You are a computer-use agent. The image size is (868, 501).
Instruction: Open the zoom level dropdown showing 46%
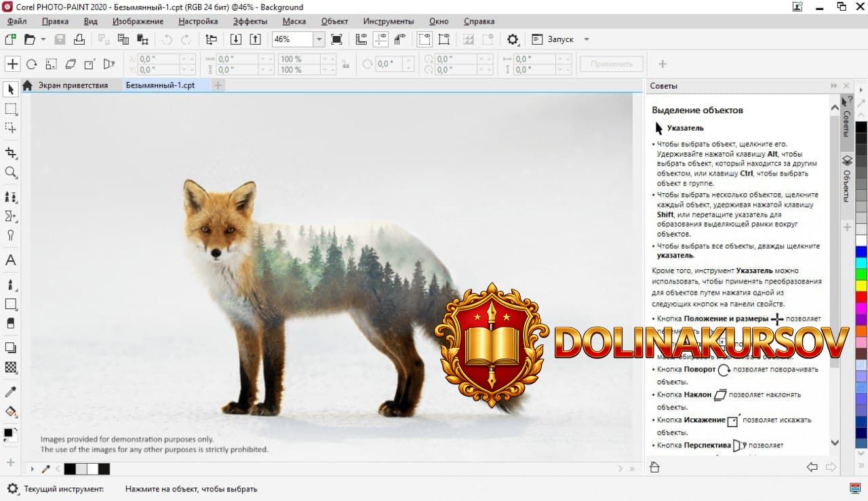coord(319,39)
